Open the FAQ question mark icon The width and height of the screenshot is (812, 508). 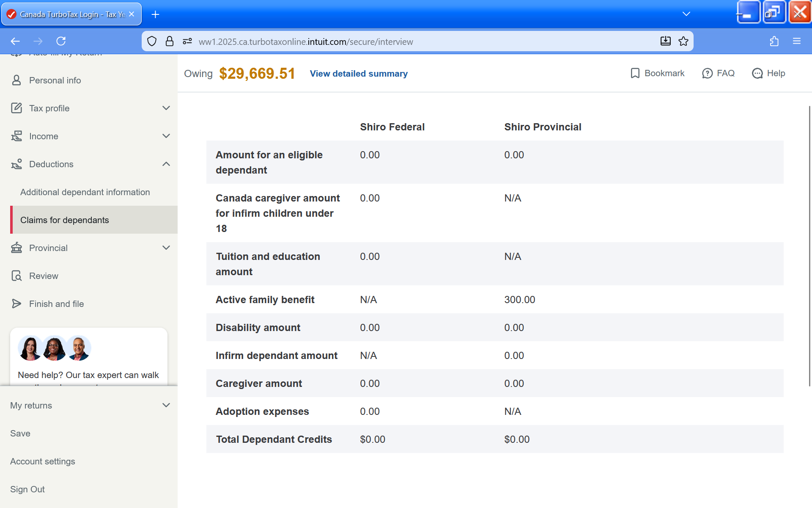(707, 73)
